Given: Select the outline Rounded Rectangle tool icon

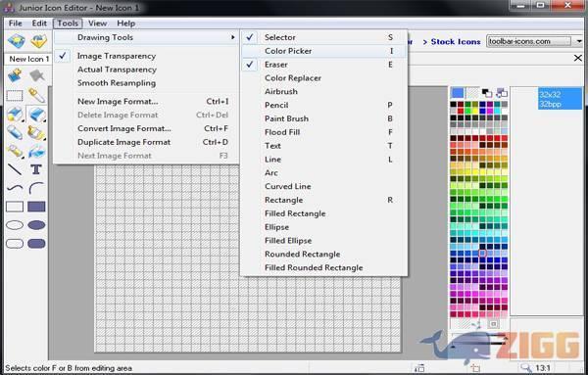Looking at the screenshot, I should 15,244.
